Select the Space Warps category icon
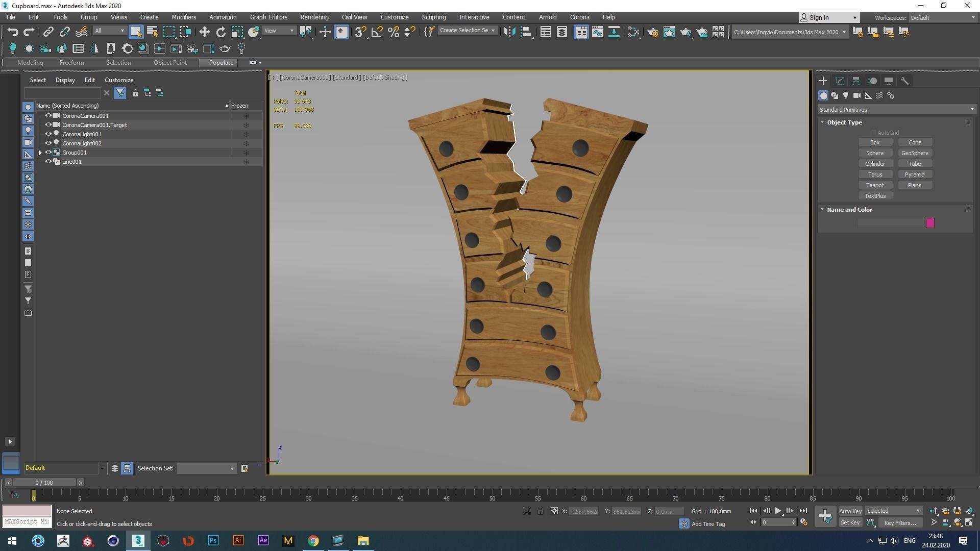Viewport: 980px width, 551px height. 879,95
